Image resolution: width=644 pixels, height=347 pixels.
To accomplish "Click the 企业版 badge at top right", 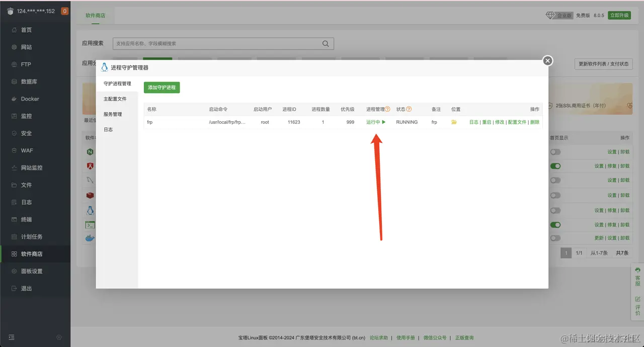I will 559,16.
